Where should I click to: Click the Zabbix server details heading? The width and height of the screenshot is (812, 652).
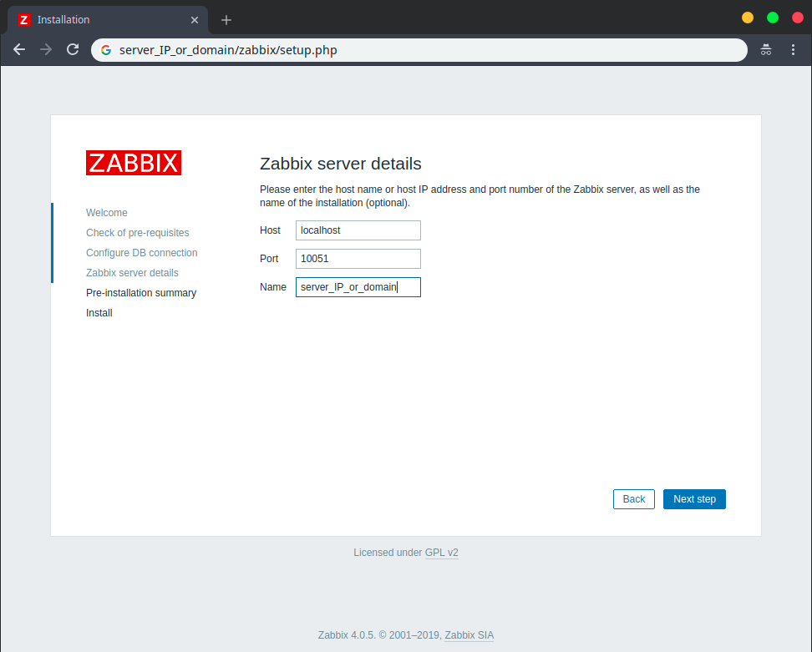(x=341, y=164)
